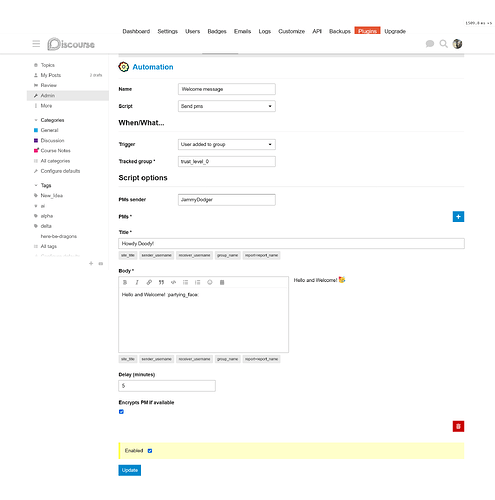
Task: Click the red trash delete button
Action: 458,426
